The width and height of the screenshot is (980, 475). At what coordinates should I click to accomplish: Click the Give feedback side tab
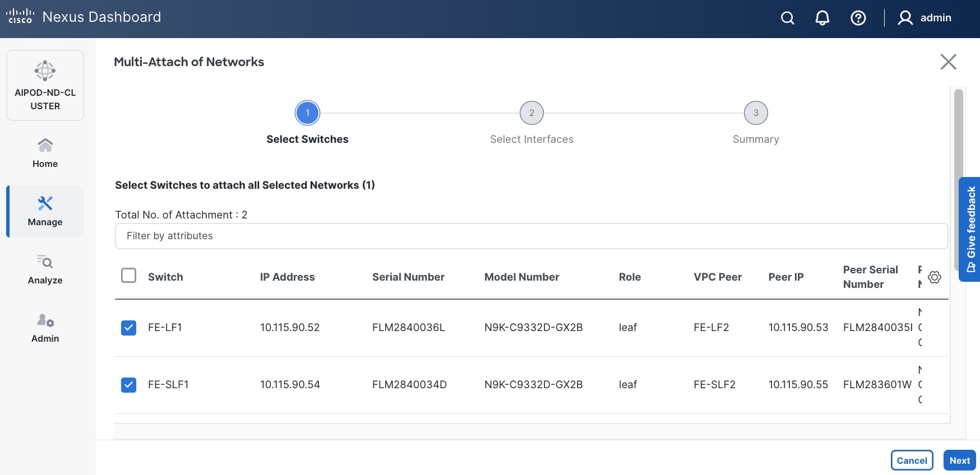click(970, 229)
